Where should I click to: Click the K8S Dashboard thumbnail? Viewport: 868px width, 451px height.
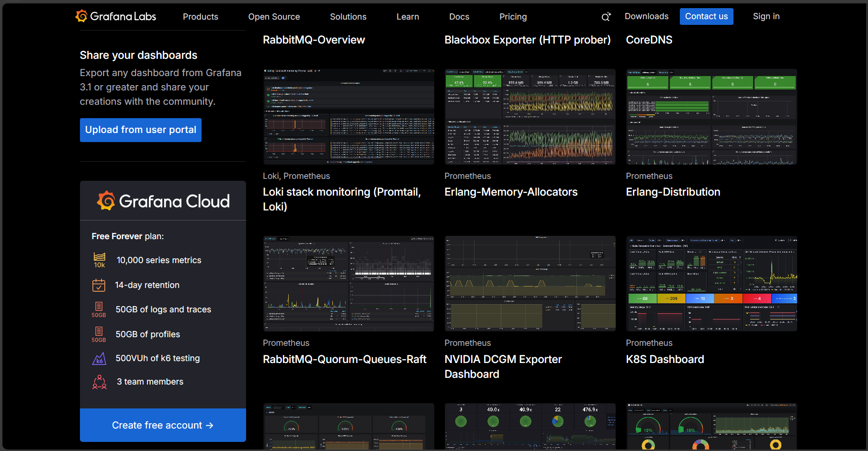[x=711, y=284]
